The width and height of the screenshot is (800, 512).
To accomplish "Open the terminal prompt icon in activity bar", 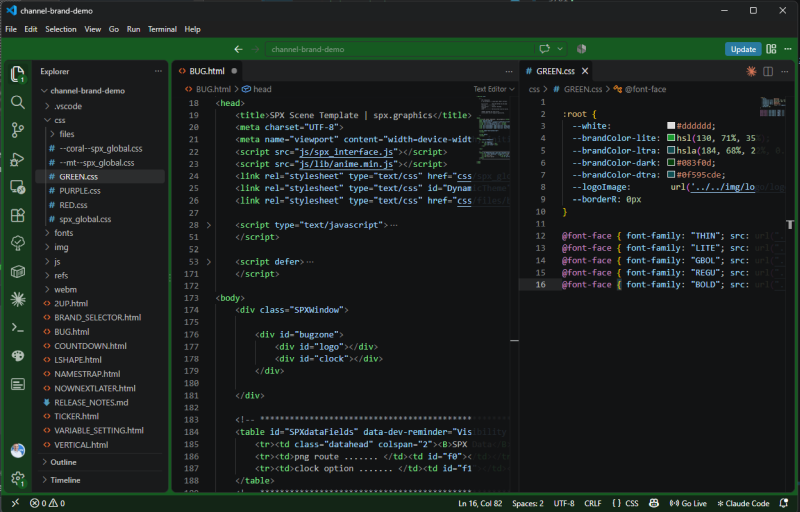I will tap(17, 328).
